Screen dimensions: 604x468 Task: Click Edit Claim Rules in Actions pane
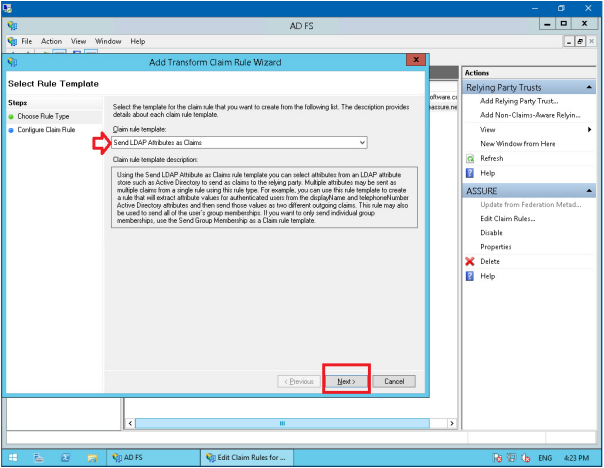(x=507, y=218)
